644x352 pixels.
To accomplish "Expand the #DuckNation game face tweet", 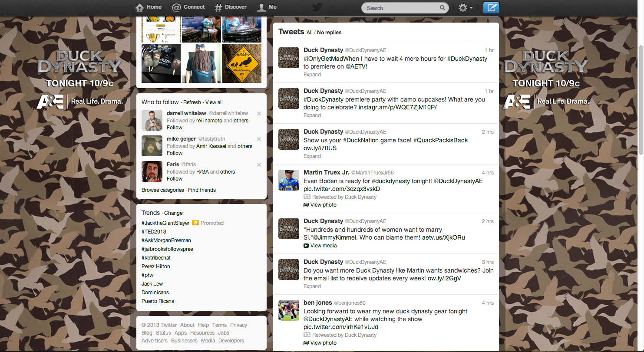I will point(312,156).
